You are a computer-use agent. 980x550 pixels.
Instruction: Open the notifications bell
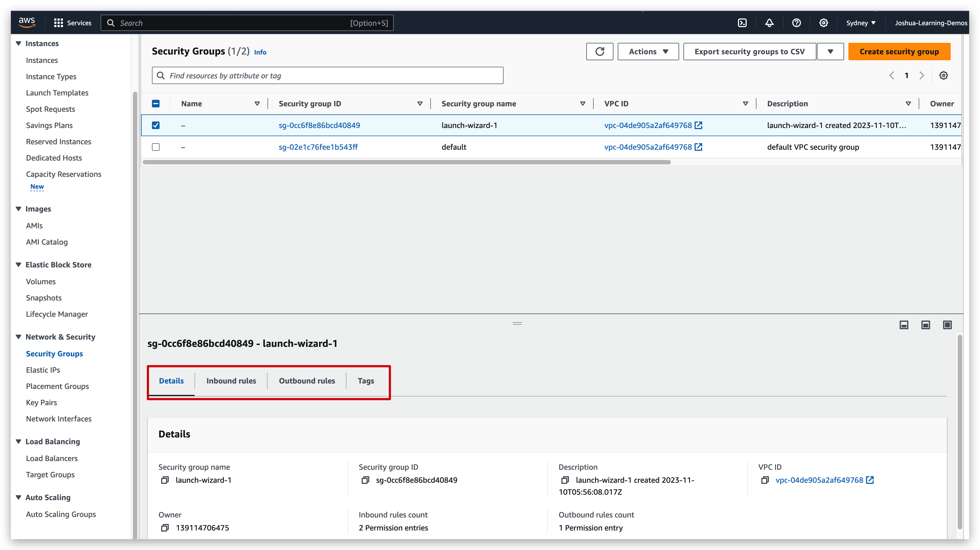[769, 23]
